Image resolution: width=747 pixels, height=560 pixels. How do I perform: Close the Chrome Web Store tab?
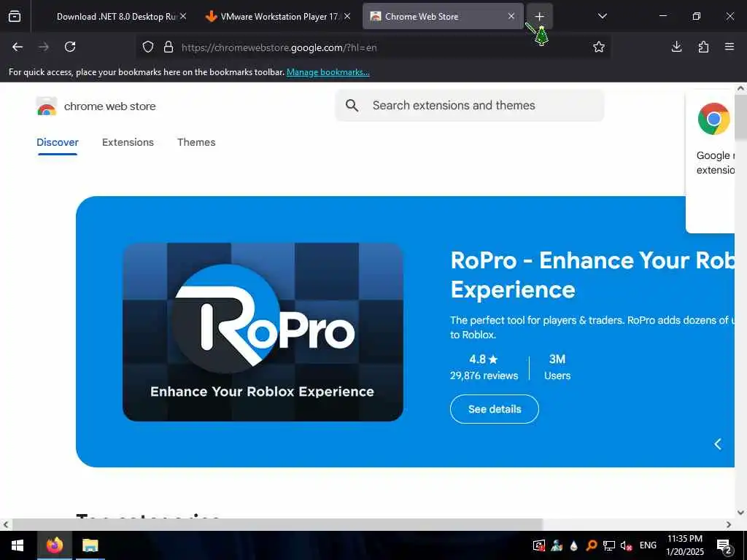pos(511,16)
